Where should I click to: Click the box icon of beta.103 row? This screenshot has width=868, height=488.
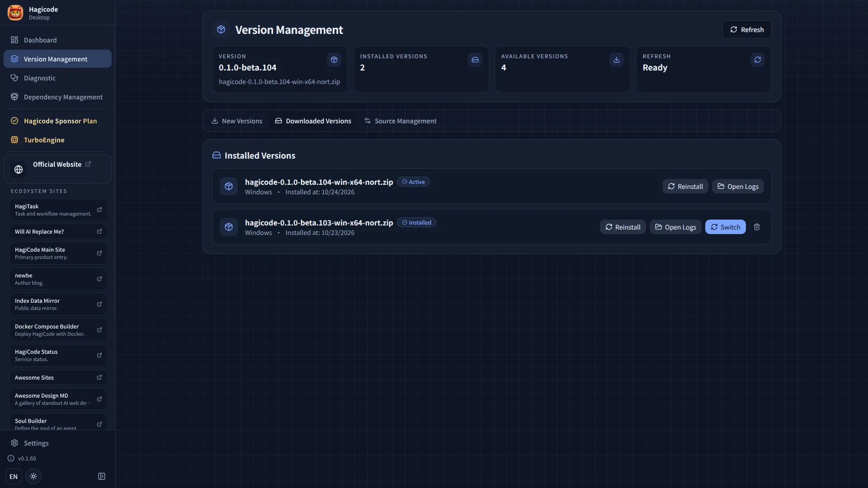229,227
